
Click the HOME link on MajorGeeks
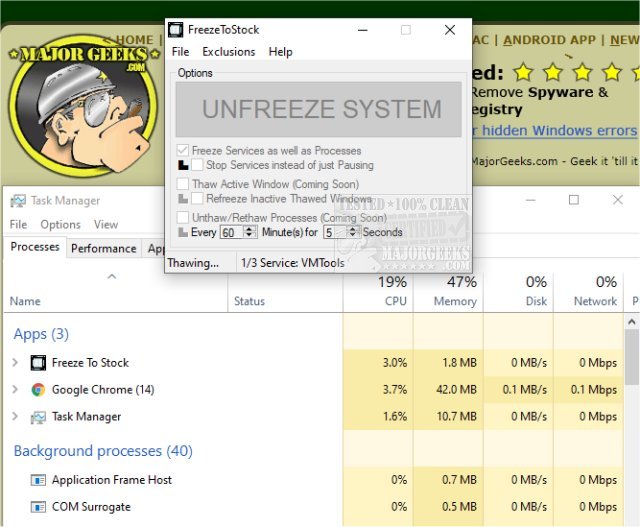point(135,40)
